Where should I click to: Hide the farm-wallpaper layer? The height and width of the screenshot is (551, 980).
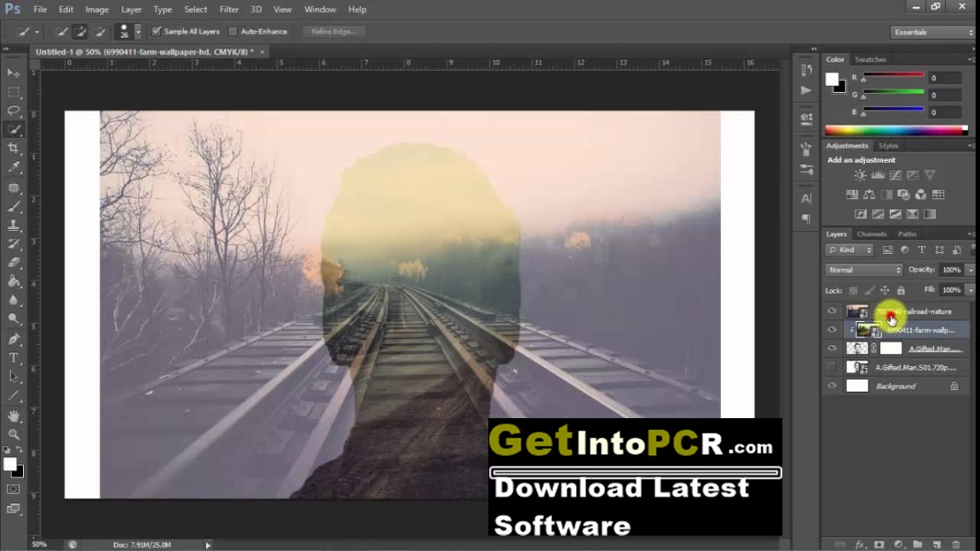832,330
